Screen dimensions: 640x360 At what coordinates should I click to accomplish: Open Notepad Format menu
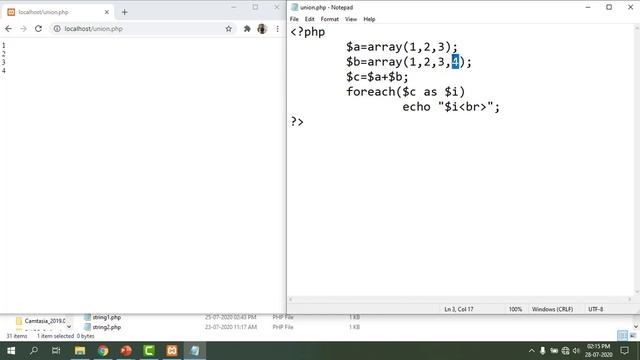click(x=329, y=19)
